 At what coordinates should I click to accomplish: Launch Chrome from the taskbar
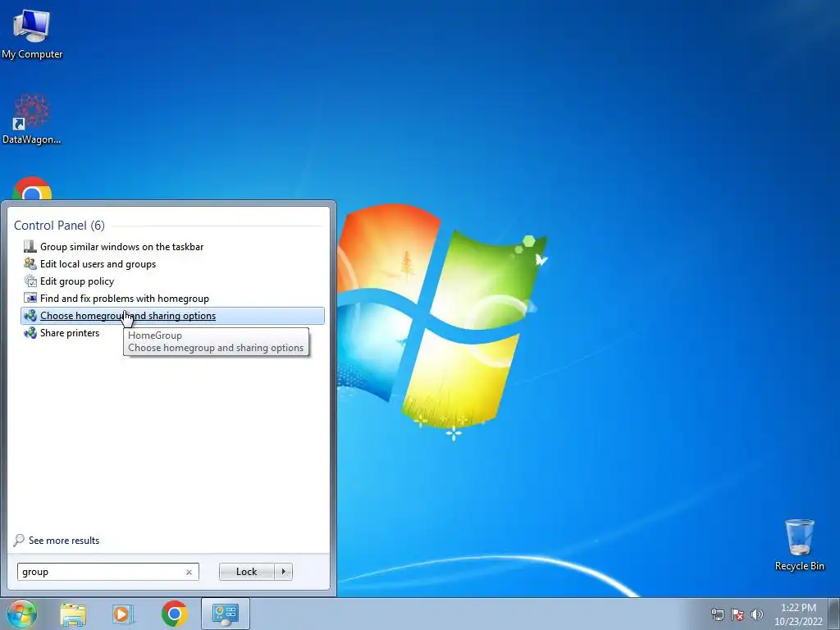pos(174,614)
